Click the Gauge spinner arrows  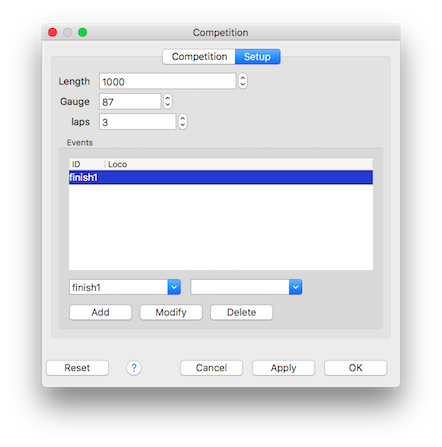(168, 101)
